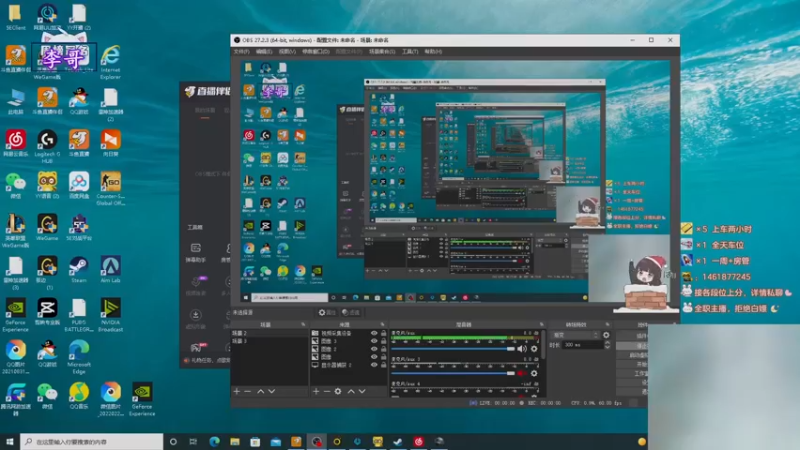The height and width of the screenshot is (450, 800).
Task: Move the selected scene down
Action: tap(272, 391)
